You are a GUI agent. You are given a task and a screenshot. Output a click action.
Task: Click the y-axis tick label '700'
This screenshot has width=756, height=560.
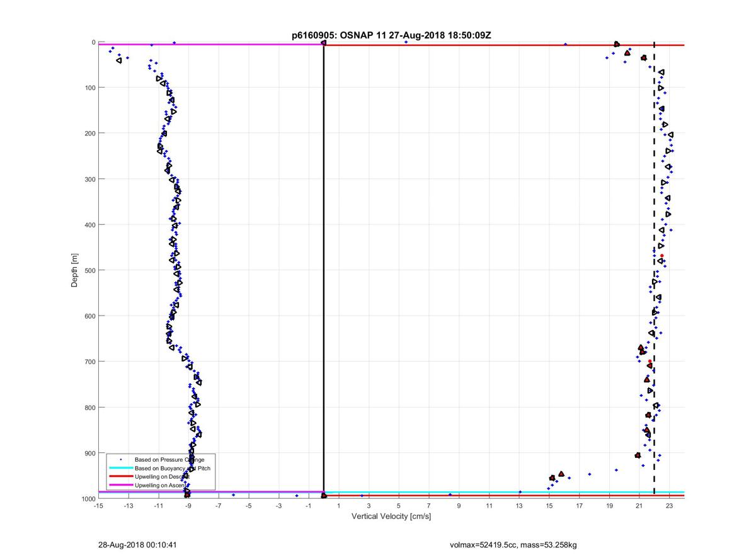click(x=89, y=362)
